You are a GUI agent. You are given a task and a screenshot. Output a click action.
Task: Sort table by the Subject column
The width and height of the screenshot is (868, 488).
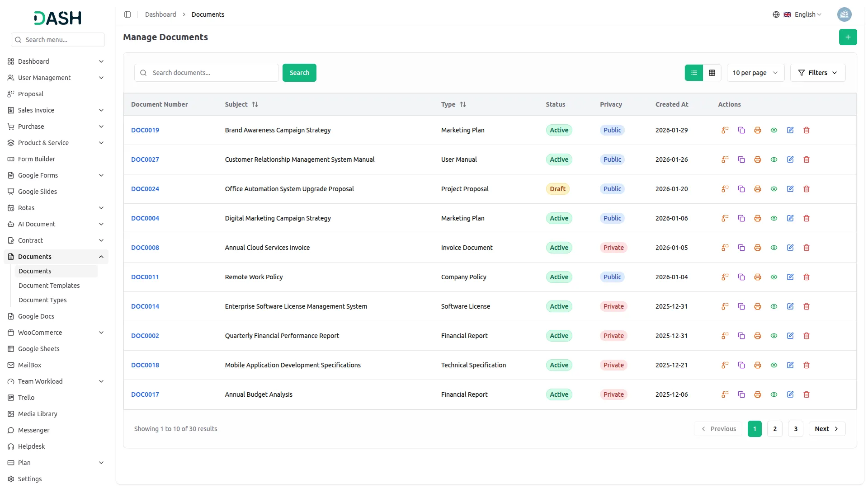pos(241,104)
